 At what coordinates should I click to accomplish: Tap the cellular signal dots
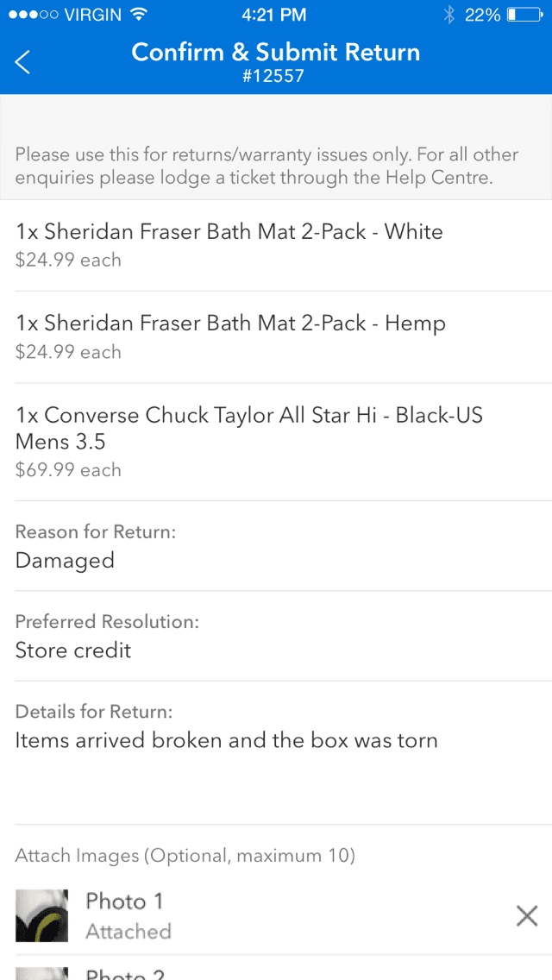pyautogui.click(x=32, y=15)
